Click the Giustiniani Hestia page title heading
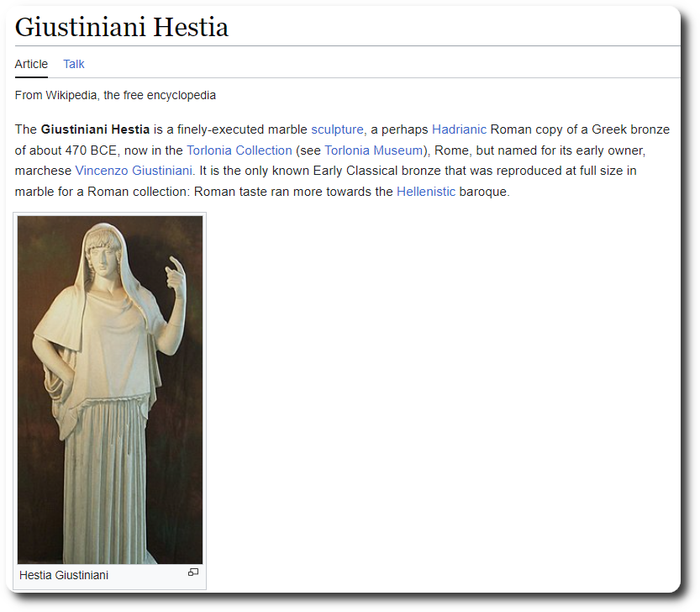The height and width of the screenshot is (612, 700). (x=122, y=27)
